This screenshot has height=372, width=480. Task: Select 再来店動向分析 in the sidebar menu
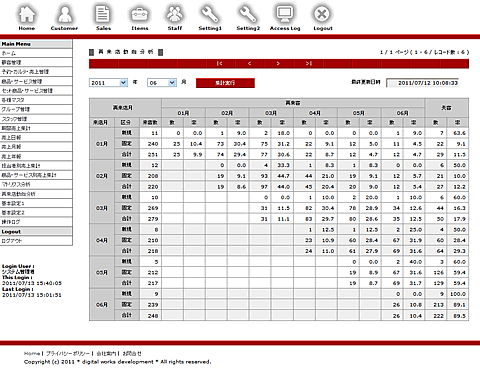pyautogui.click(x=36, y=194)
